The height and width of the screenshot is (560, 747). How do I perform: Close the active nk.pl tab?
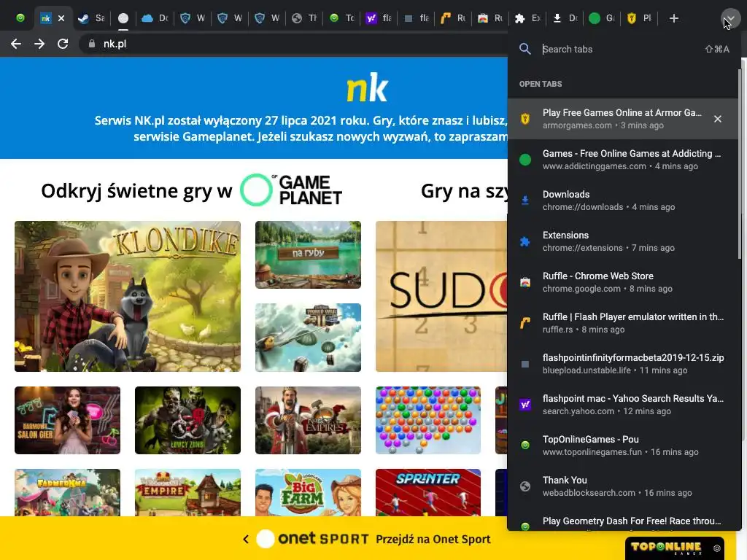click(61, 18)
